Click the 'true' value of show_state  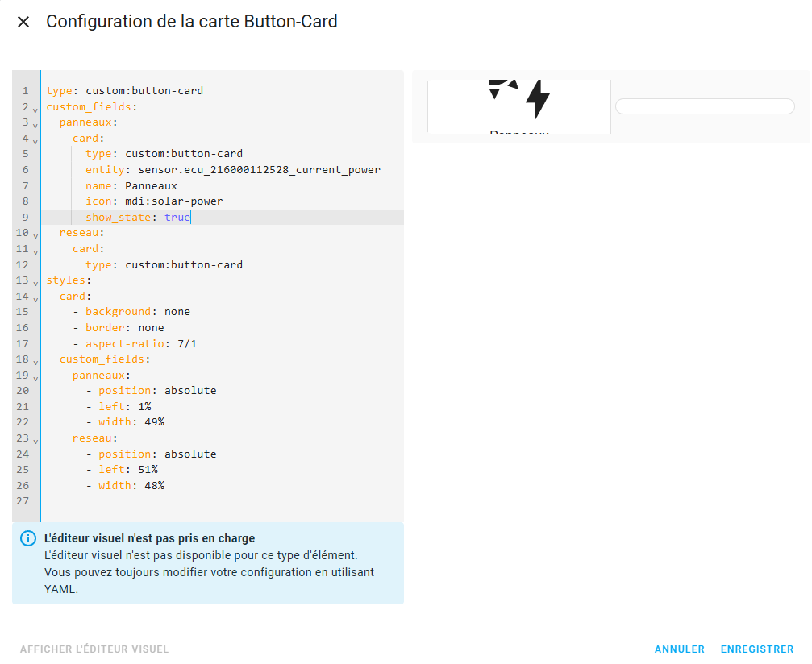click(x=177, y=218)
